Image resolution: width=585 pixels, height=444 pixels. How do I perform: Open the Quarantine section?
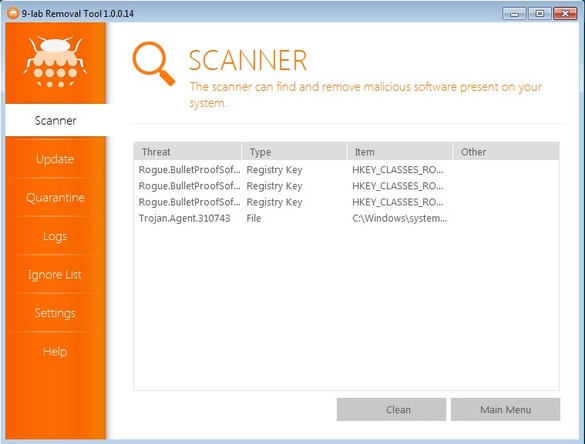[55, 197]
